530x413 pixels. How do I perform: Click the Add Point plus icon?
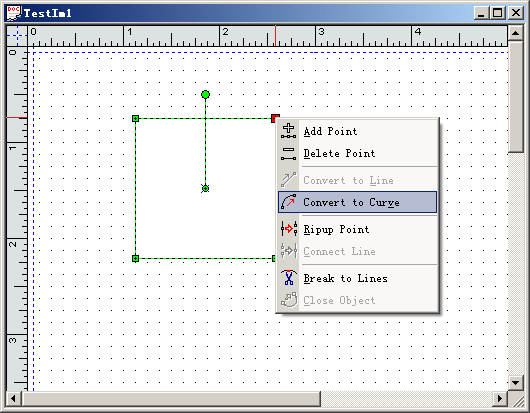[288, 131]
